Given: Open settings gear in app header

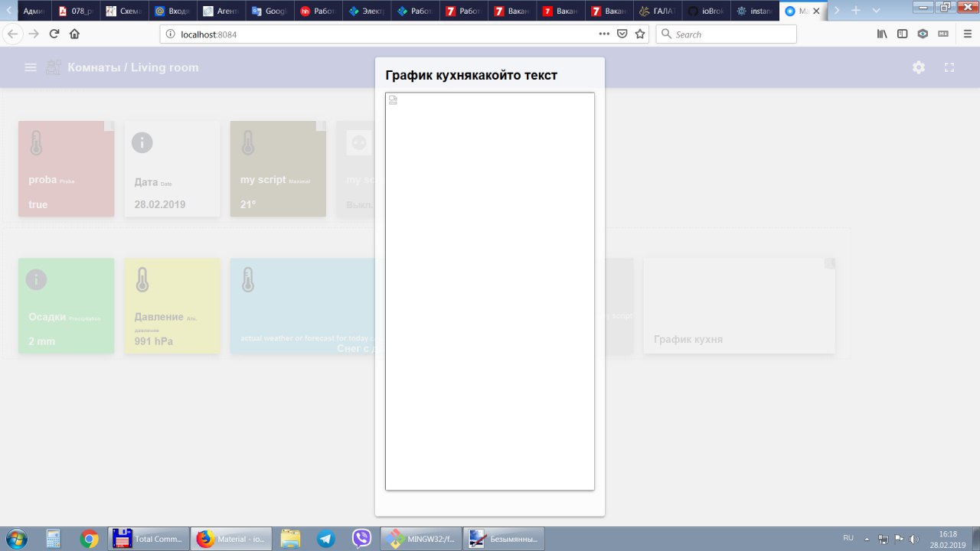Looking at the screenshot, I should tap(919, 67).
